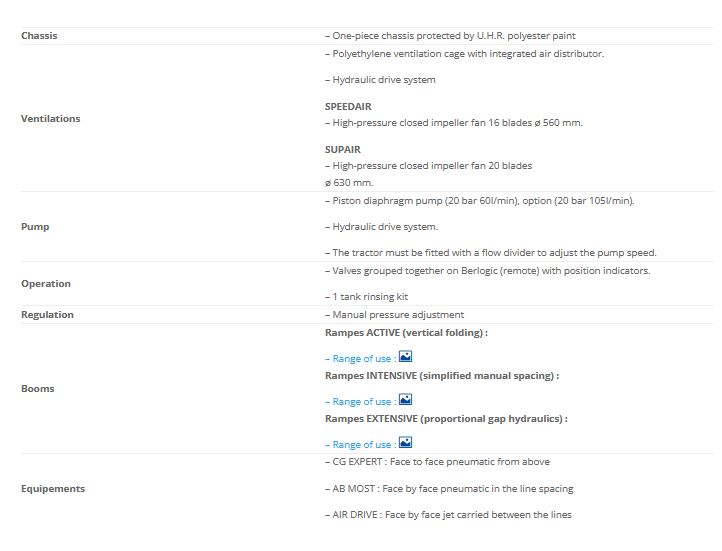This screenshot has height=551, width=722.
Task: Click the 'CG EXPERT' equipment line
Action: pyautogui.click(x=437, y=462)
